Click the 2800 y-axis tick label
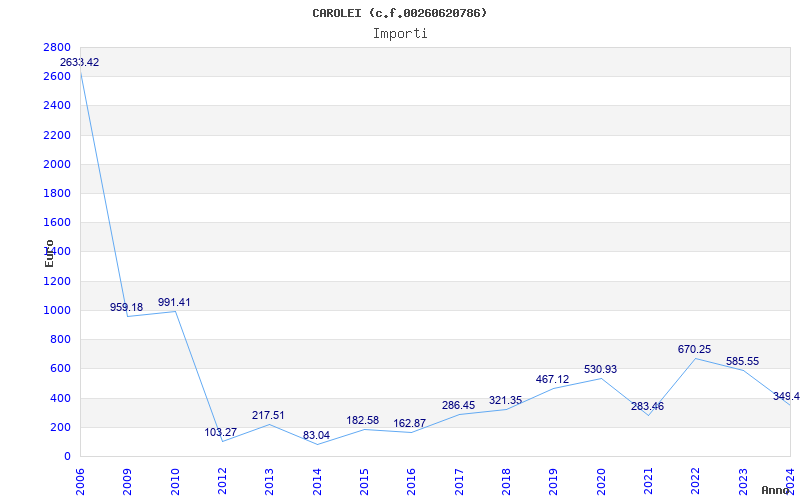The height and width of the screenshot is (500, 800). (x=57, y=47)
